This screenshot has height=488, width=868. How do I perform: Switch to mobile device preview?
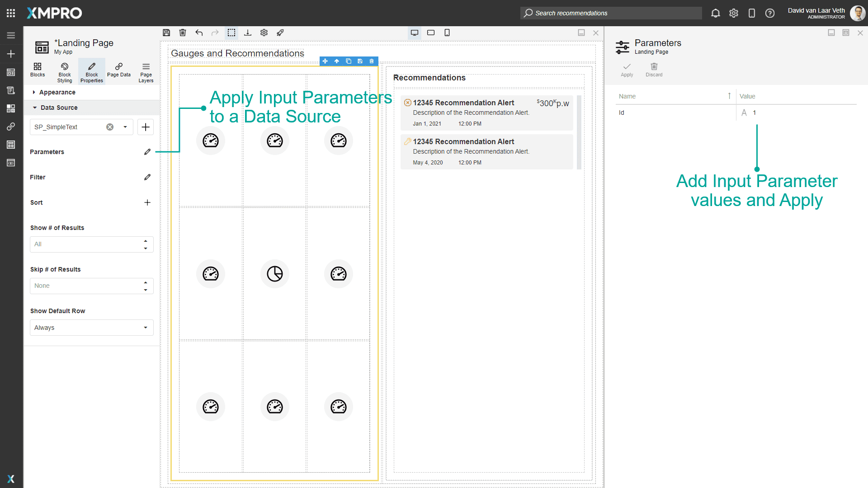click(x=447, y=33)
